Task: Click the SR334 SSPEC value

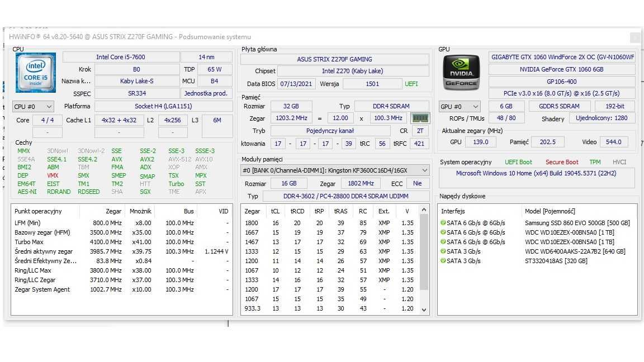Action: click(137, 93)
